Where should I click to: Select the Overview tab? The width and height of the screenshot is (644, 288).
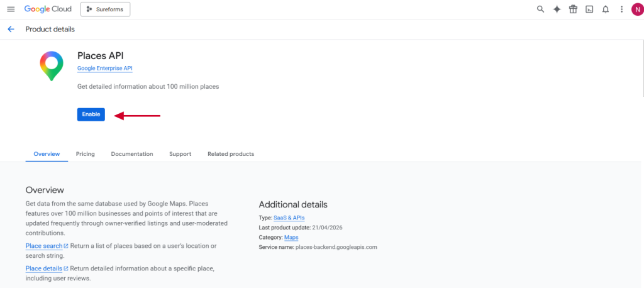pyautogui.click(x=47, y=154)
